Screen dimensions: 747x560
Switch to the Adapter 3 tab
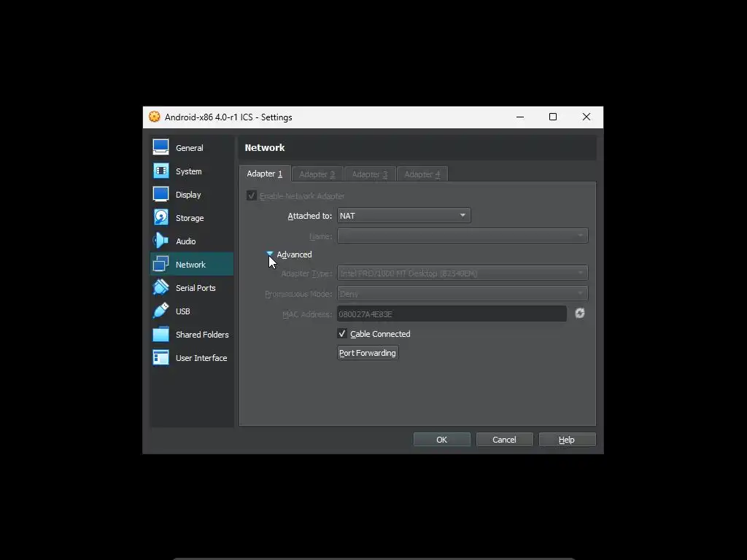[369, 174]
